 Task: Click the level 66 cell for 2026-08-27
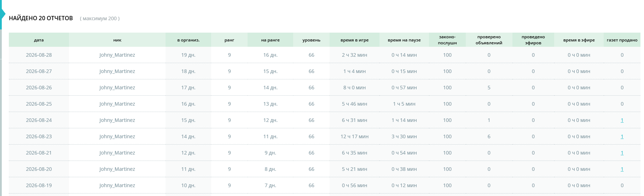click(312, 71)
